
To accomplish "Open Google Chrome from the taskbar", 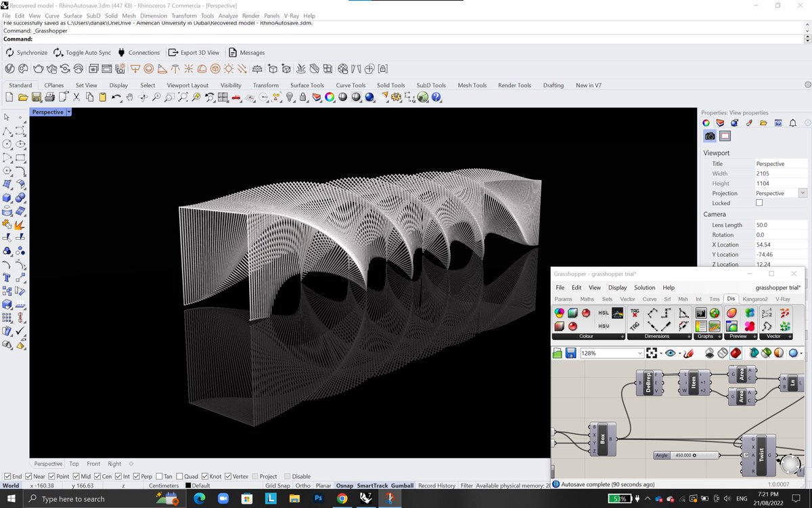I will [342, 499].
